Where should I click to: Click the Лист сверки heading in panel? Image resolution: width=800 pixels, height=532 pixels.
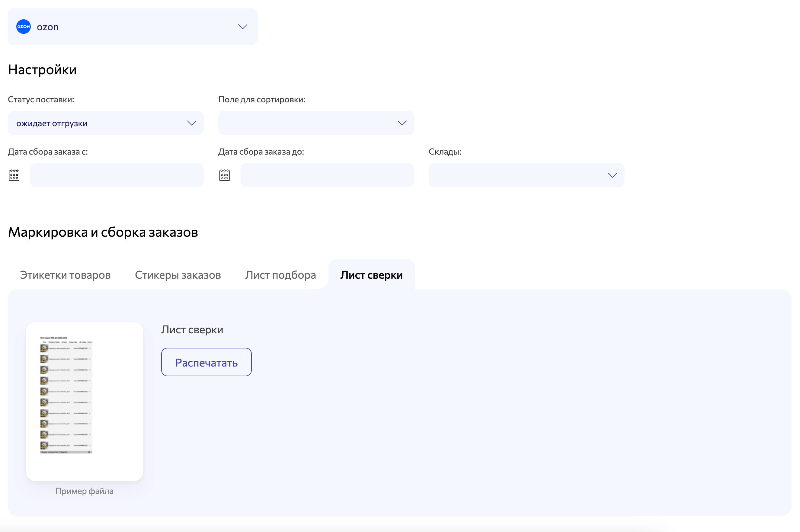point(192,329)
